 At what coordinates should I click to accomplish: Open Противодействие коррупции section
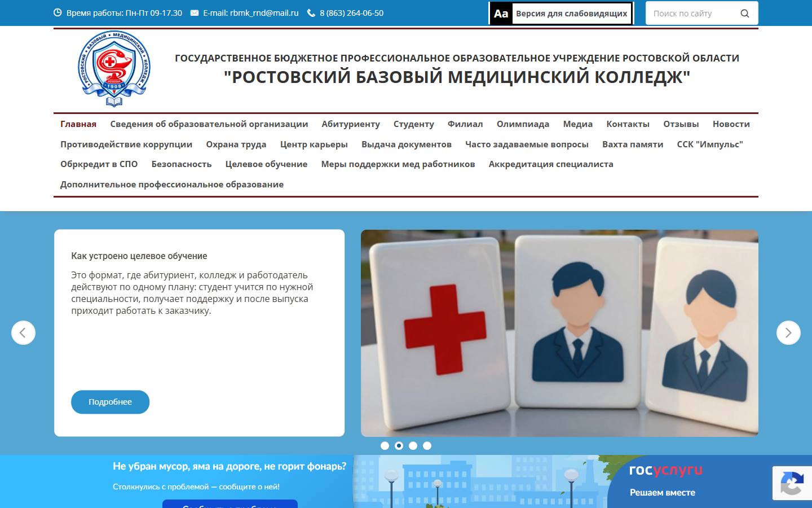126,144
